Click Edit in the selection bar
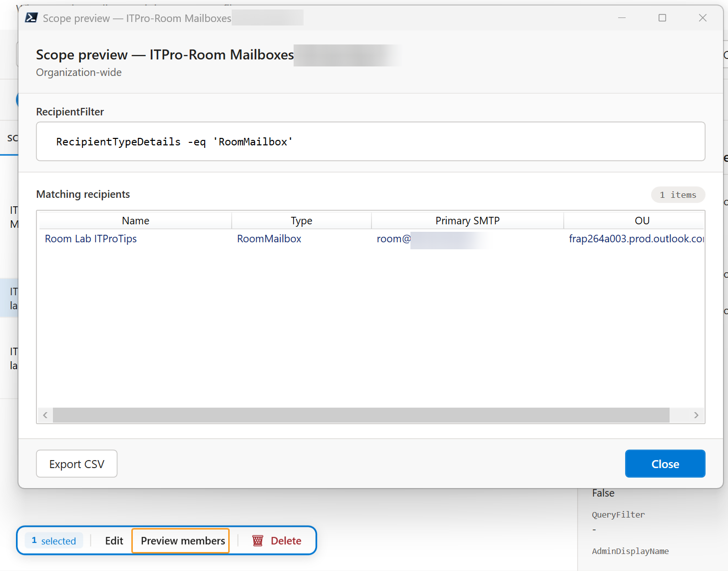This screenshot has width=728, height=571. 114,541
